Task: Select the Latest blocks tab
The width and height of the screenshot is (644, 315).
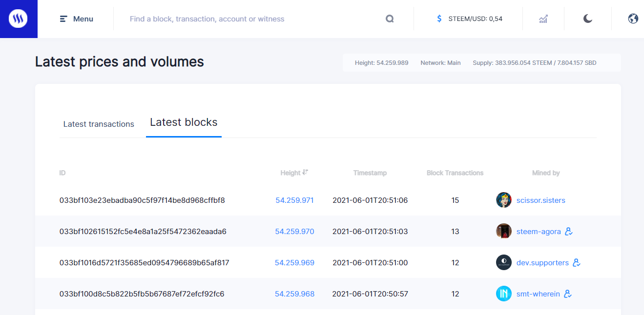Action: coord(184,122)
